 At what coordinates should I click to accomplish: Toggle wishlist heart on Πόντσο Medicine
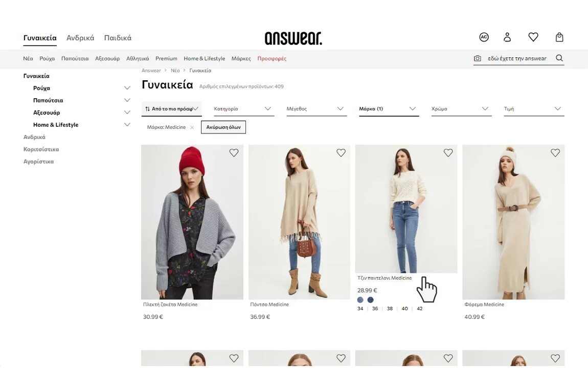point(341,153)
